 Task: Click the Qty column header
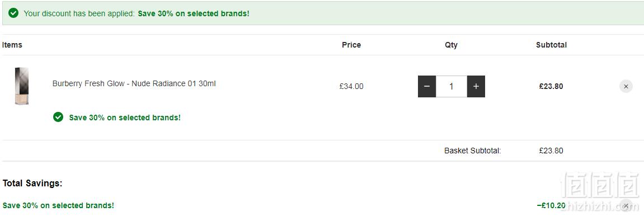click(451, 45)
